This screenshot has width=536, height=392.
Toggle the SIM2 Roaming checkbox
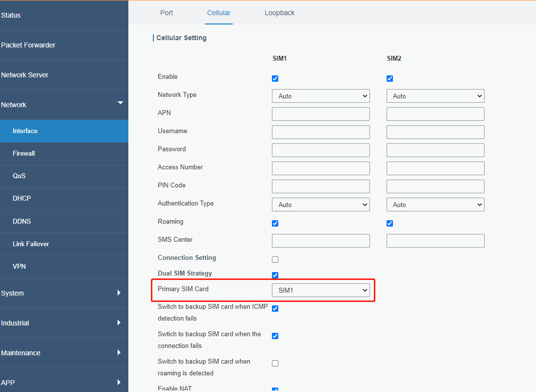[390, 223]
